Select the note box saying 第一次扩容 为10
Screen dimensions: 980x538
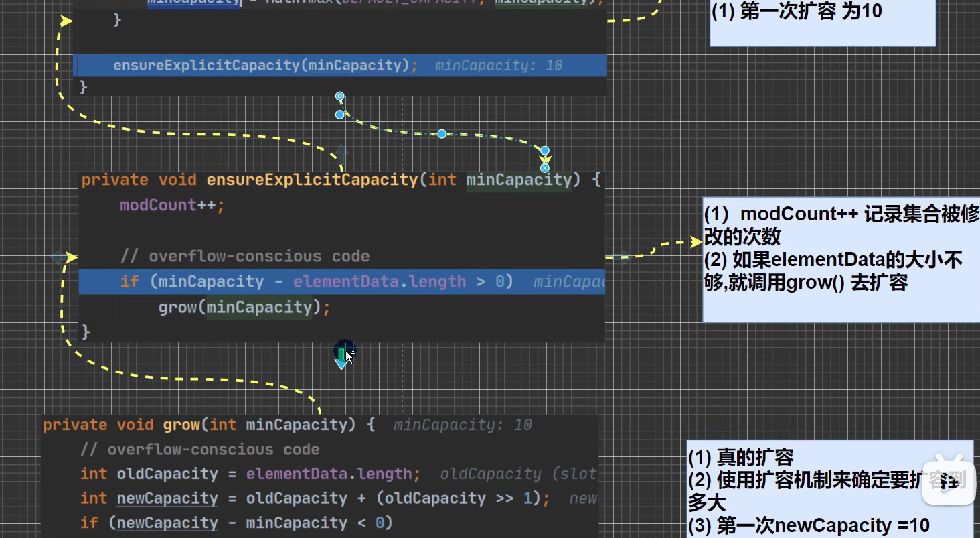click(823, 23)
